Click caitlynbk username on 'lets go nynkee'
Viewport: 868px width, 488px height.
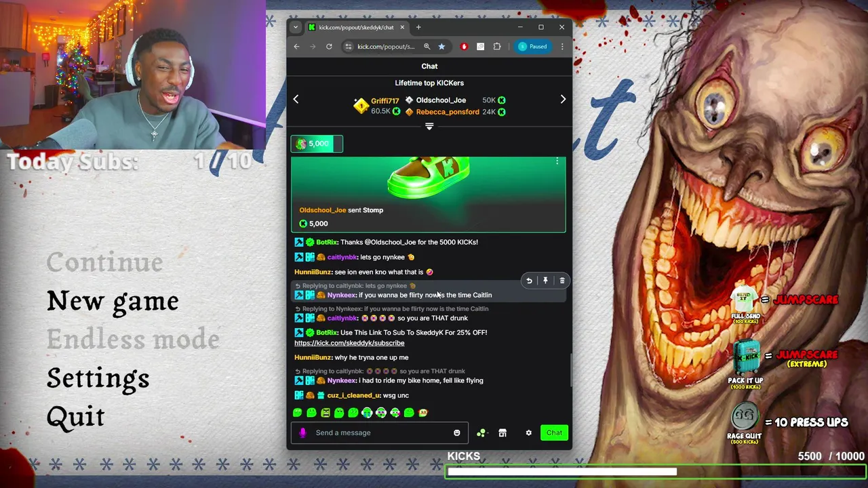pos(342,258)
